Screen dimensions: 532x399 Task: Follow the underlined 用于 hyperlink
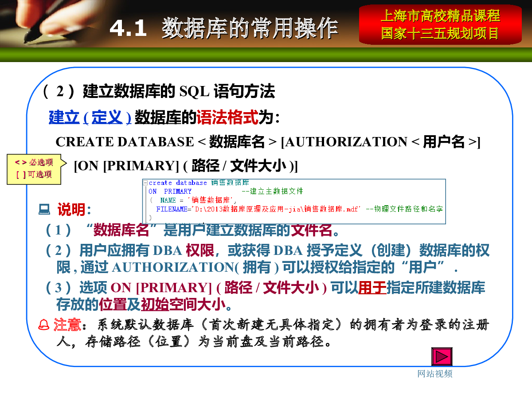372,288
